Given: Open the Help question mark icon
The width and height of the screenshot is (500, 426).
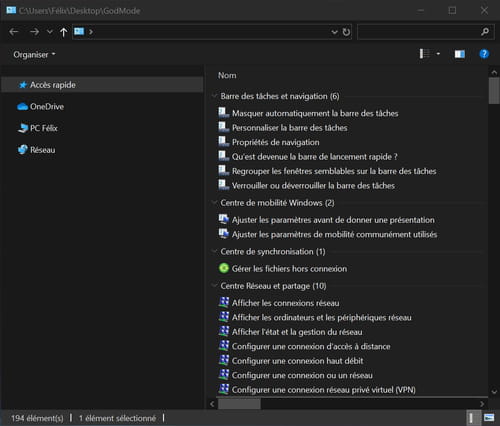Looking at the screenshot, I should tap(484, 54).
